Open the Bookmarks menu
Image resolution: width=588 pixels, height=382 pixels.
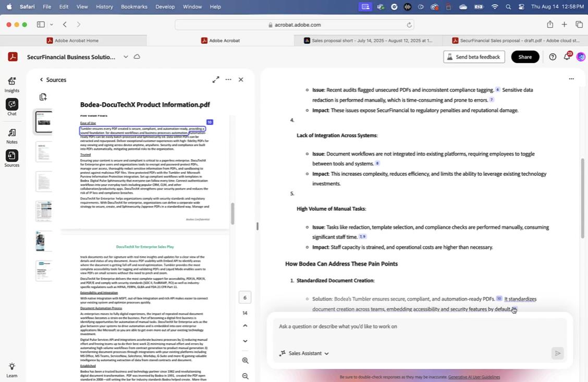pyautogui.click(x=133, y=6)
